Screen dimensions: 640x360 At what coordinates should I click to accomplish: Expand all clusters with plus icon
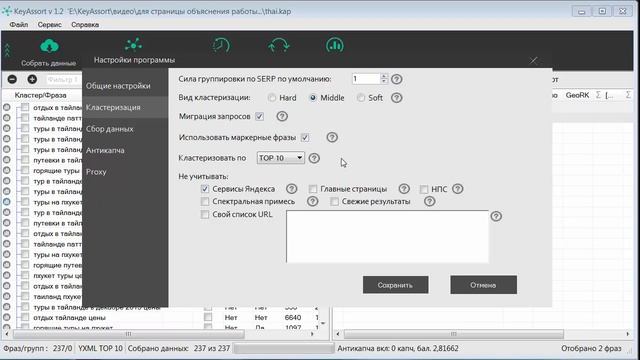(32, 79)
